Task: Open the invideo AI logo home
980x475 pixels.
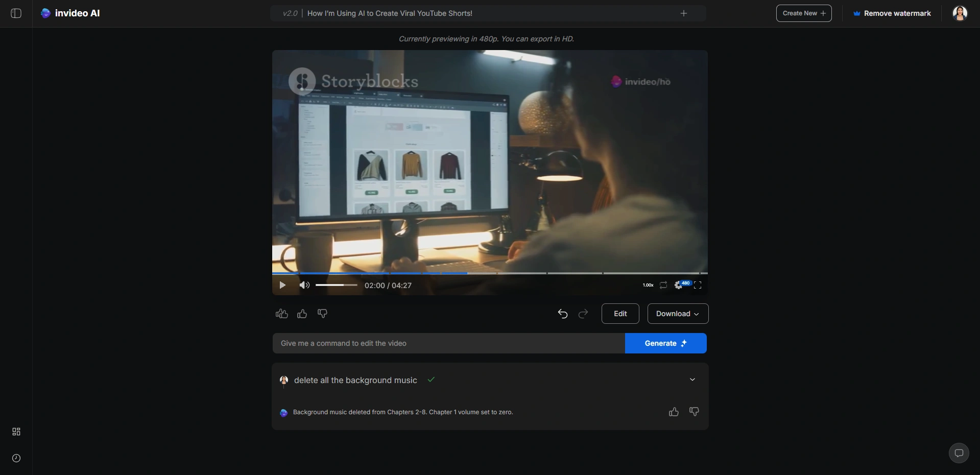Action: 70,13
